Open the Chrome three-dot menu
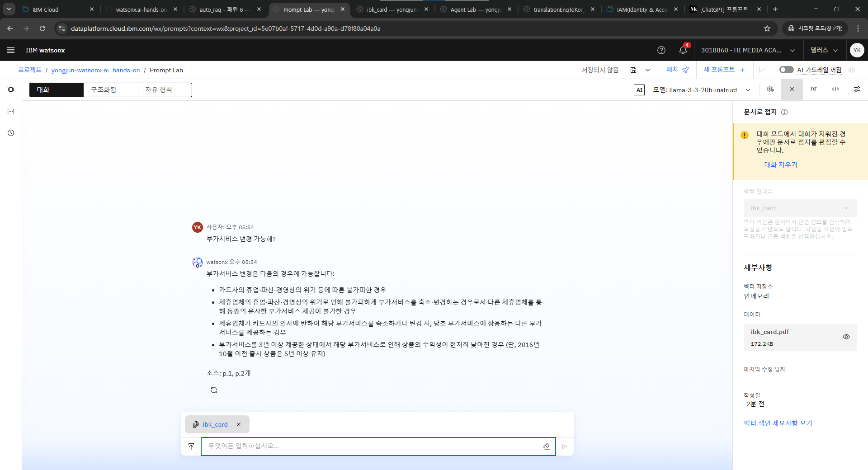The image size is (868, 470). [x=858, y=28]
